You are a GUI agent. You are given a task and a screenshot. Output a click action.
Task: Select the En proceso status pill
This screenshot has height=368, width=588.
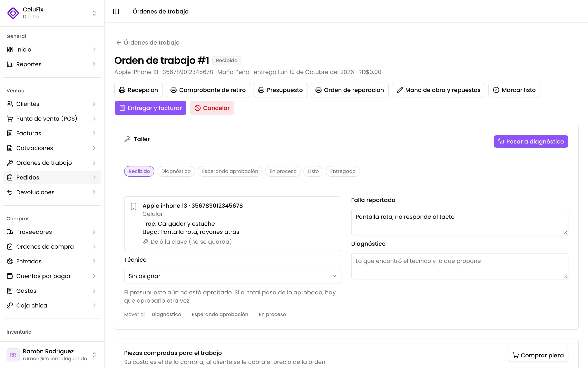coord(283,171)
